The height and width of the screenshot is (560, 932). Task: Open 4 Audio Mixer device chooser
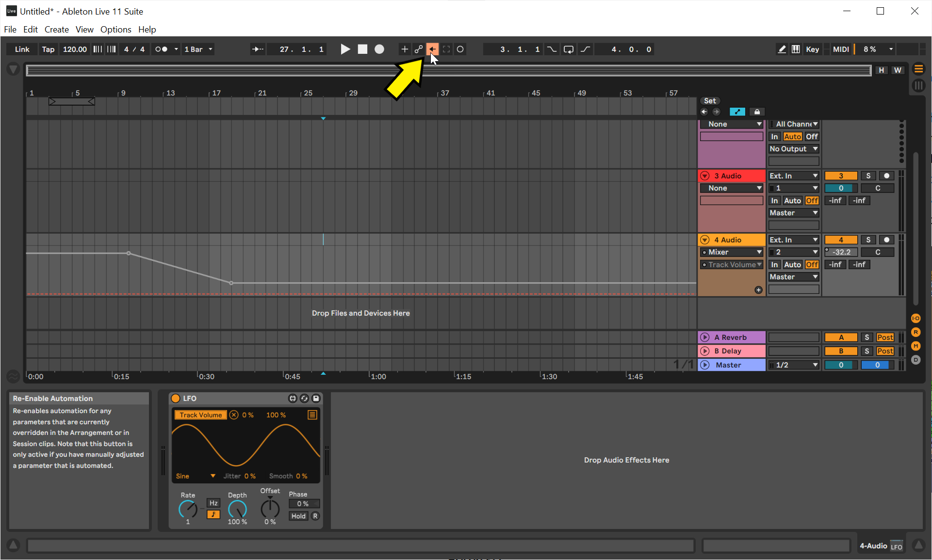pos(732,252)
